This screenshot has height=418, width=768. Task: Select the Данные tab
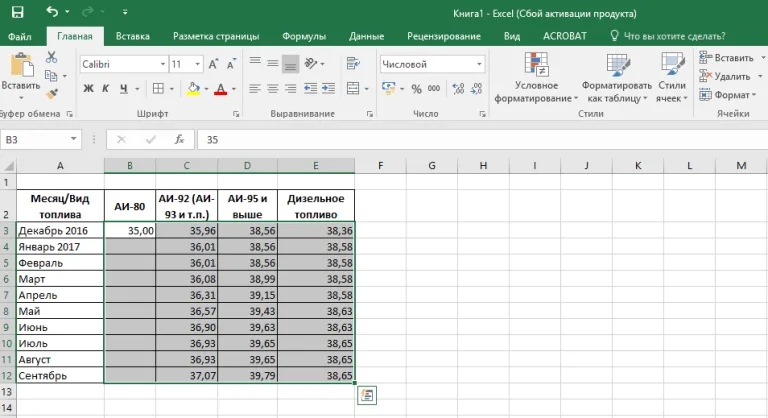click(366, 36)
